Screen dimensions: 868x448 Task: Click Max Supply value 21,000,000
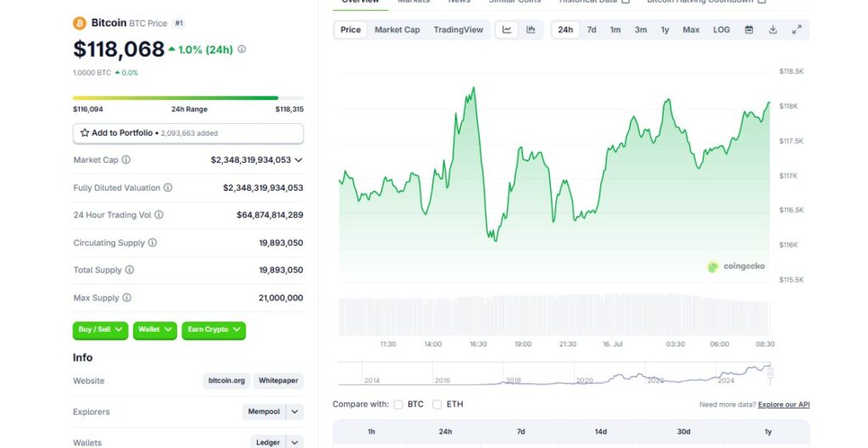(281, 298)
